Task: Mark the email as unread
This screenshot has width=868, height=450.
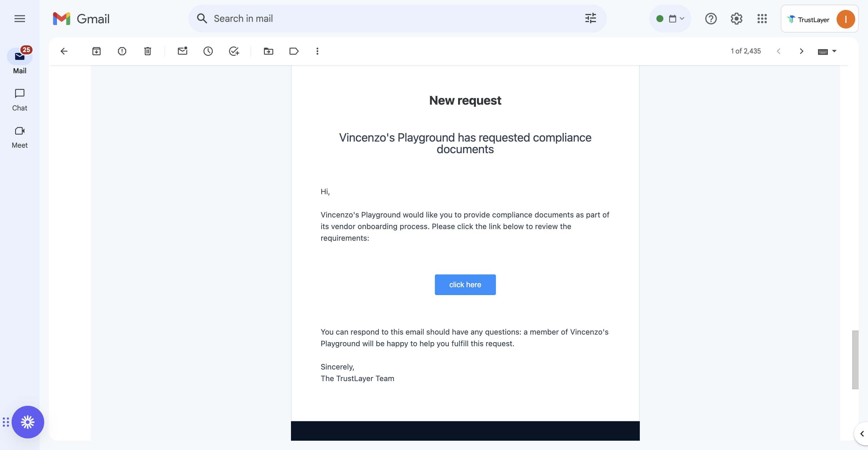Action: click(x=182, y=51)
